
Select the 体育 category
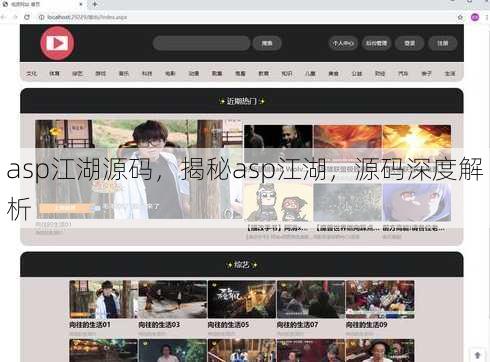(x=54, y=73)
